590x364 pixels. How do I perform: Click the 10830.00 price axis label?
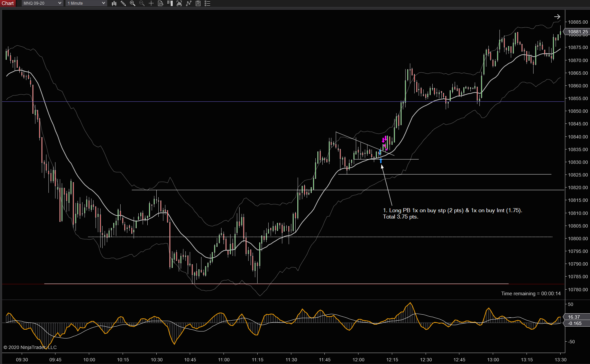[x=578, y=162]
